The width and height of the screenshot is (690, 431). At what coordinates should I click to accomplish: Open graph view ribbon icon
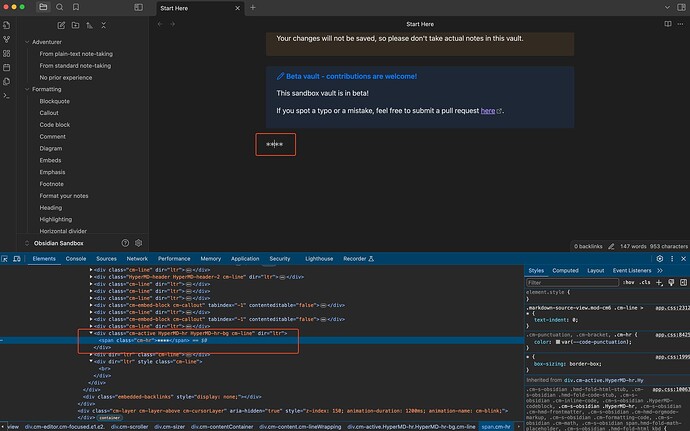point(7,39)
